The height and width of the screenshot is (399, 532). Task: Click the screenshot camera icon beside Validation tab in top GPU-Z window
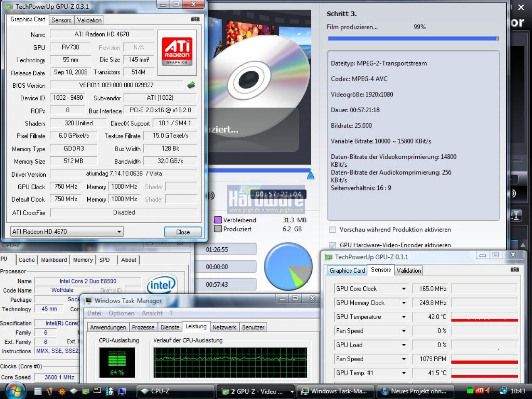coord(195,19)
